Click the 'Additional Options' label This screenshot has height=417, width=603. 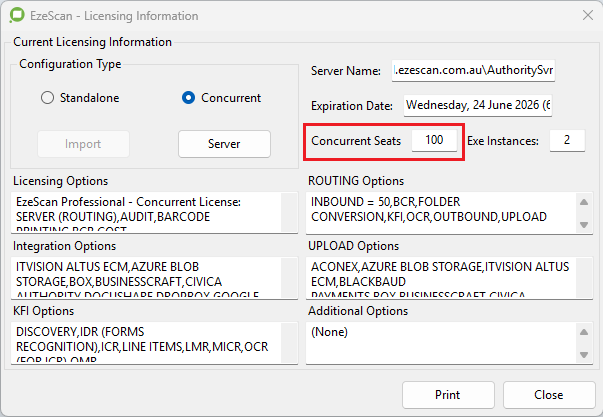[x=358, y=311]
